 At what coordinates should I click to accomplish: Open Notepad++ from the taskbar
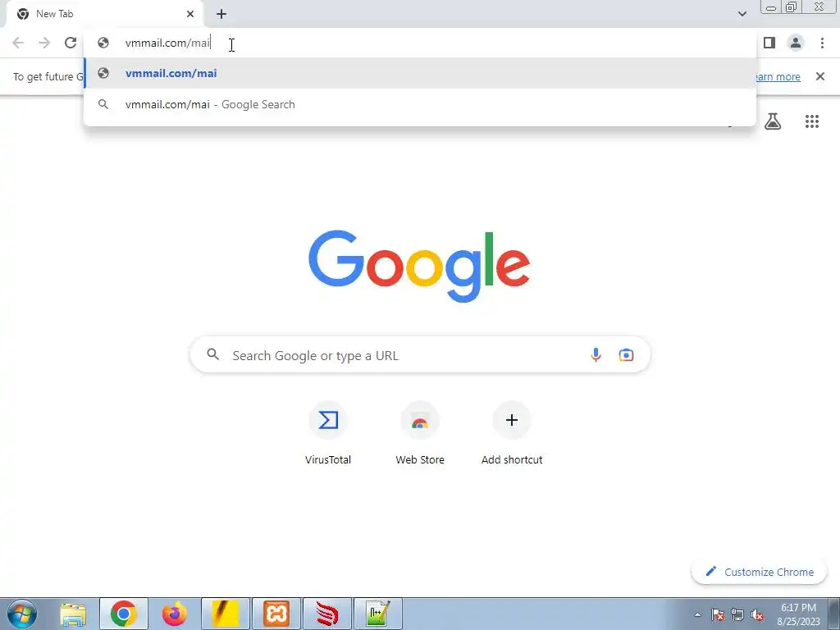(378, 614)
